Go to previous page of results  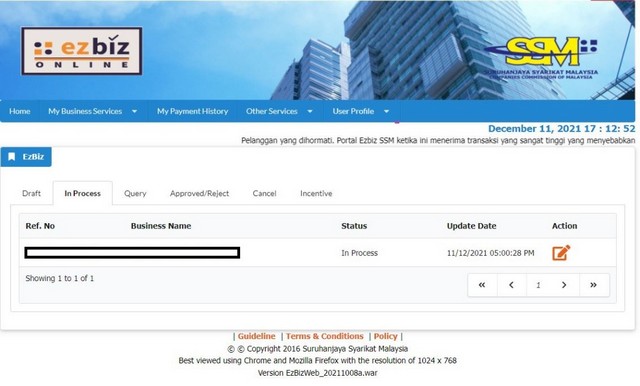click(511, 285)
